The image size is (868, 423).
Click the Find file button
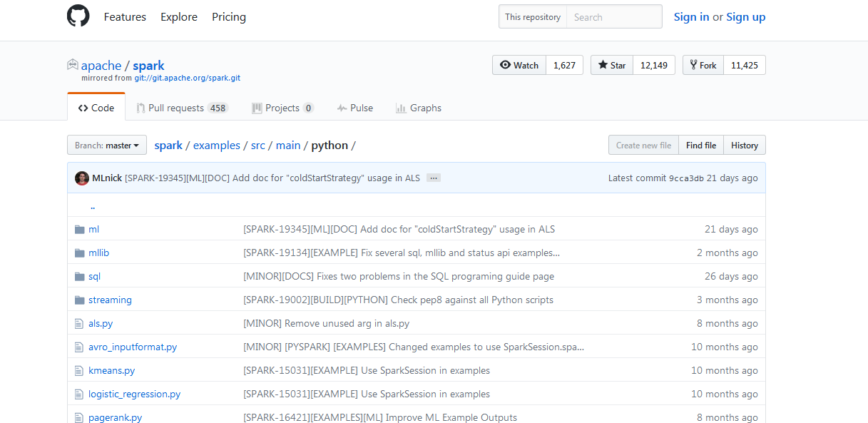701,145
